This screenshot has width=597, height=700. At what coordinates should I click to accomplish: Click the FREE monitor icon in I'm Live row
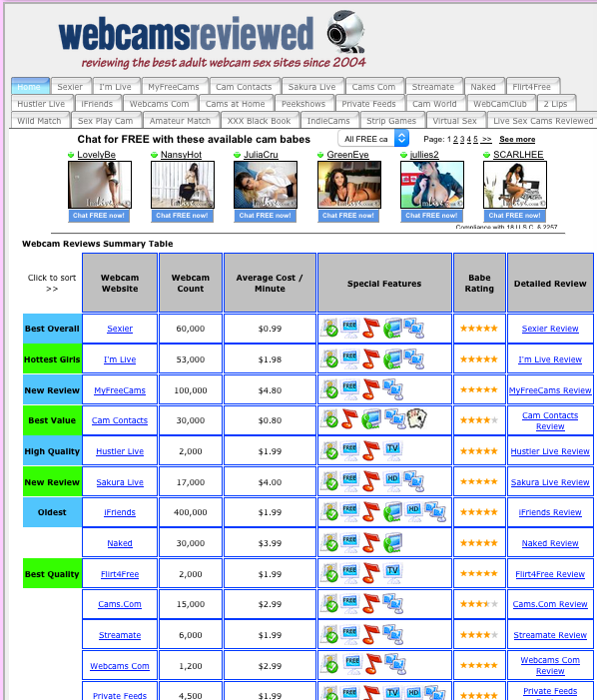pyautogui.click(x=349, y=358)
